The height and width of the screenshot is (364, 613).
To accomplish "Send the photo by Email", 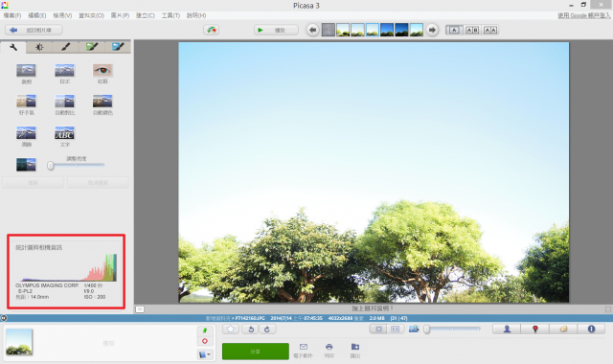I will tap(303, 351).
